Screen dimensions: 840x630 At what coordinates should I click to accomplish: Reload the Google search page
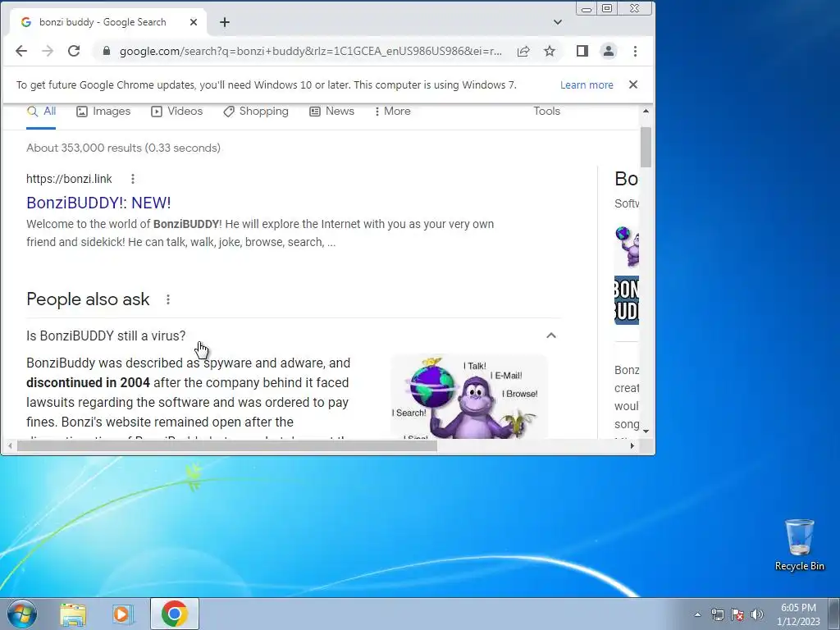click(74, 51)
